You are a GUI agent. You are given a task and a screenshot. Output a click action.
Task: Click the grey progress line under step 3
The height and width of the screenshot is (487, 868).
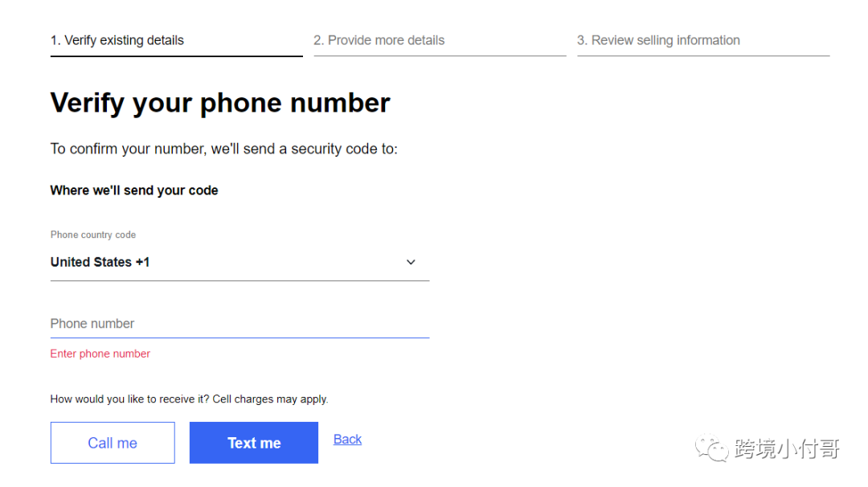703,56
